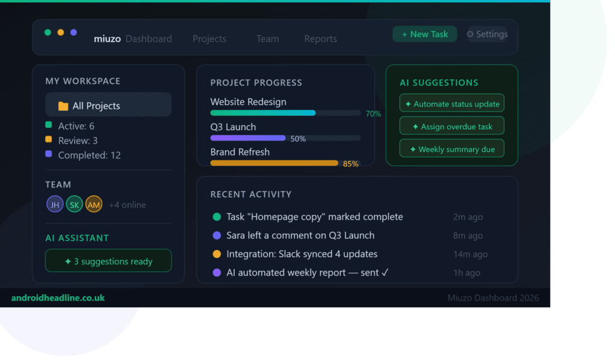The image size is (615, 364).
Task: Select the 'Active: 6' entry
Action: pyautogui.click(x=76, y=126)
